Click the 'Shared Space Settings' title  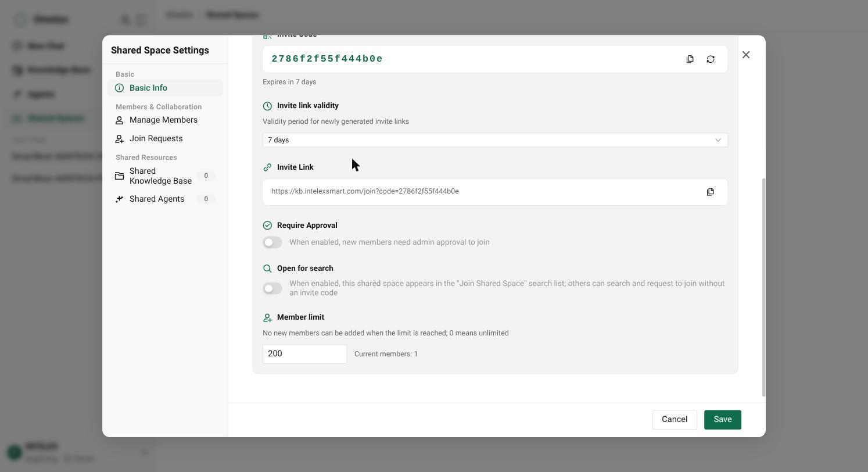pyautogui.click(x=160, y=51)
